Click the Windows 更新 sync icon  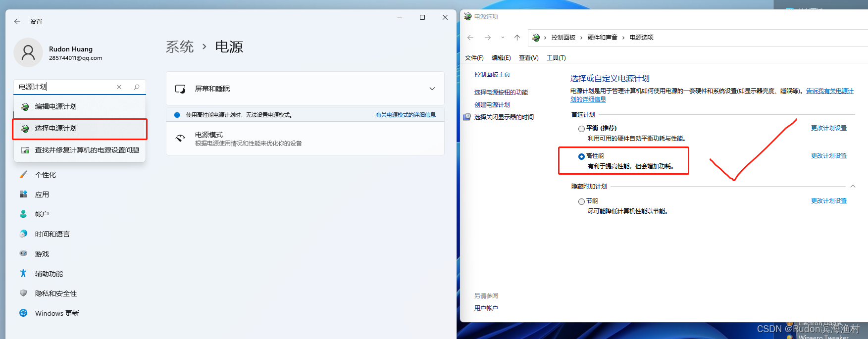click(x=23, y=313)
